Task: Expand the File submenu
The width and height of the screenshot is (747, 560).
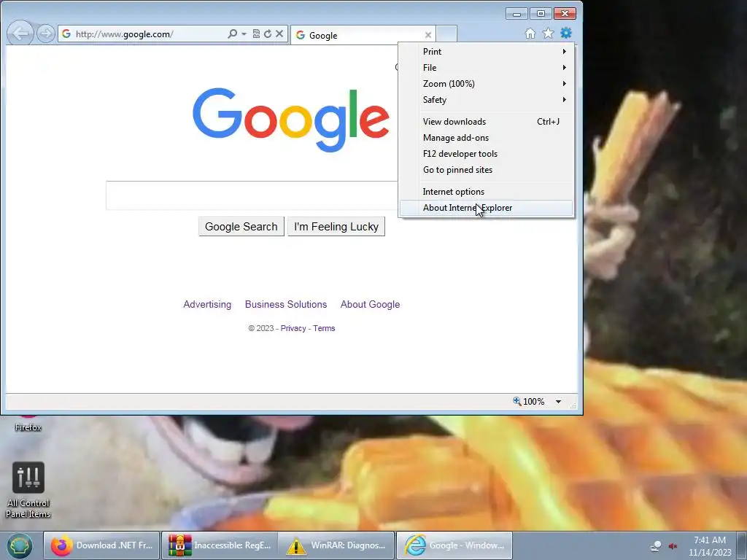Action: [x=487, y=68]
